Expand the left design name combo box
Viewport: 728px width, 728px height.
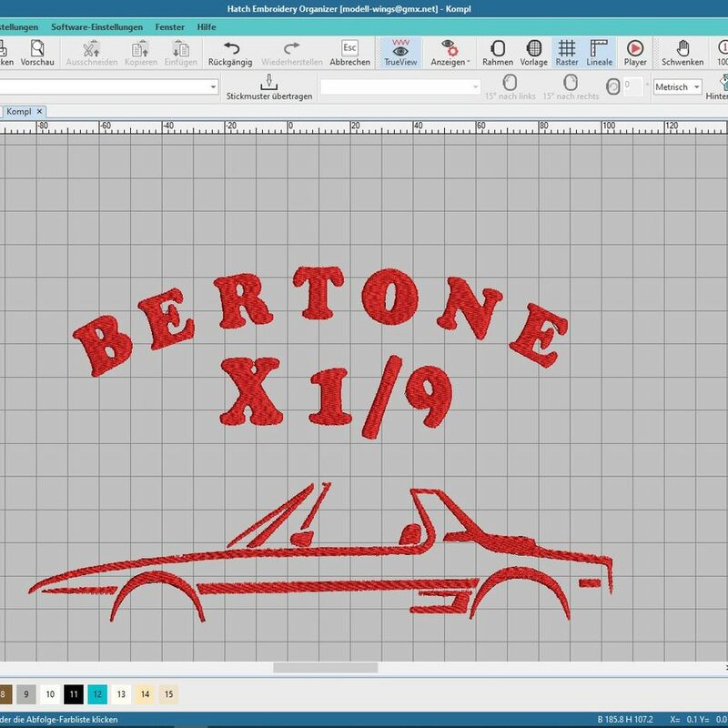point(213,87)
